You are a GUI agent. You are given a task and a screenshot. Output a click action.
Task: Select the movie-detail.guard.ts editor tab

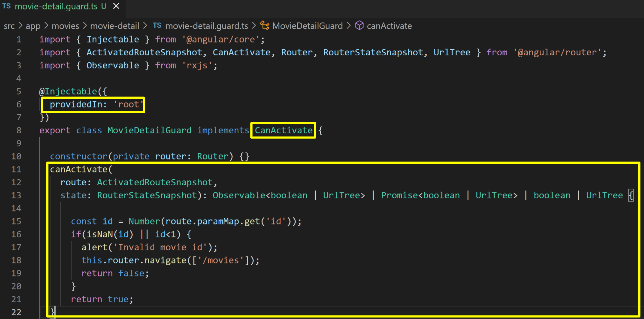point(56,6)
